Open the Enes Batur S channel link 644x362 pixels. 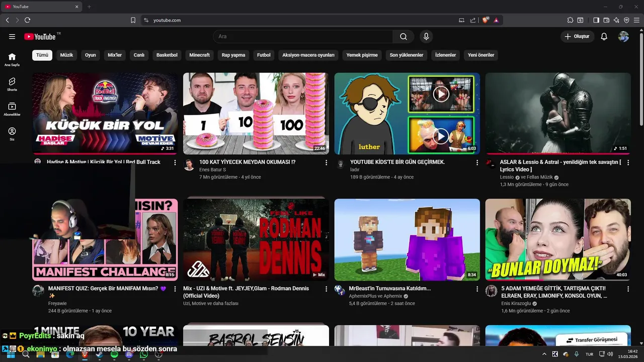tap(212, 170)
